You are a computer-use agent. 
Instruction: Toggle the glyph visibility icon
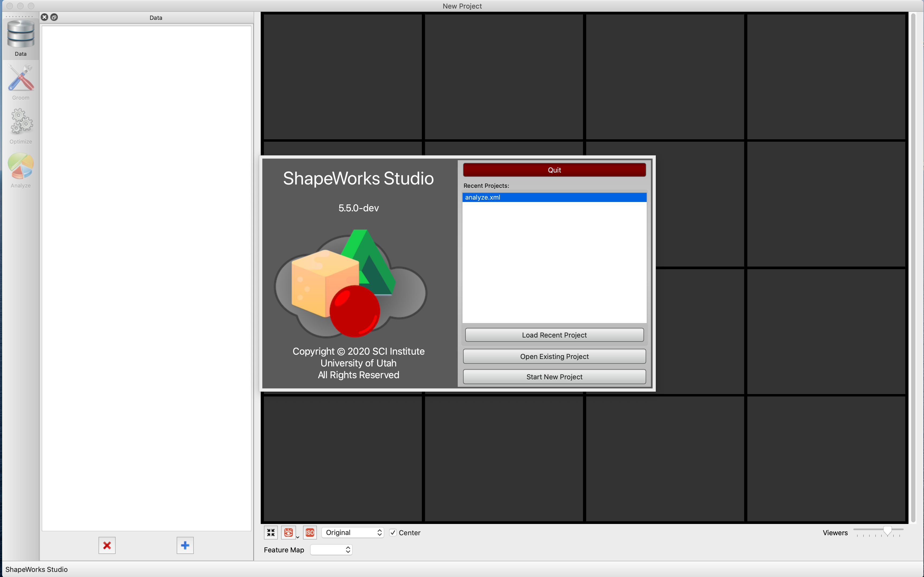288,532
